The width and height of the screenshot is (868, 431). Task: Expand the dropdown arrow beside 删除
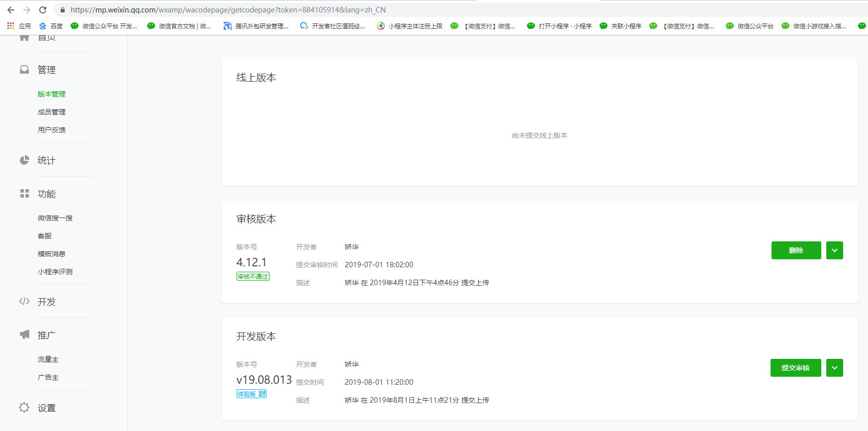[x=835, y=250]
